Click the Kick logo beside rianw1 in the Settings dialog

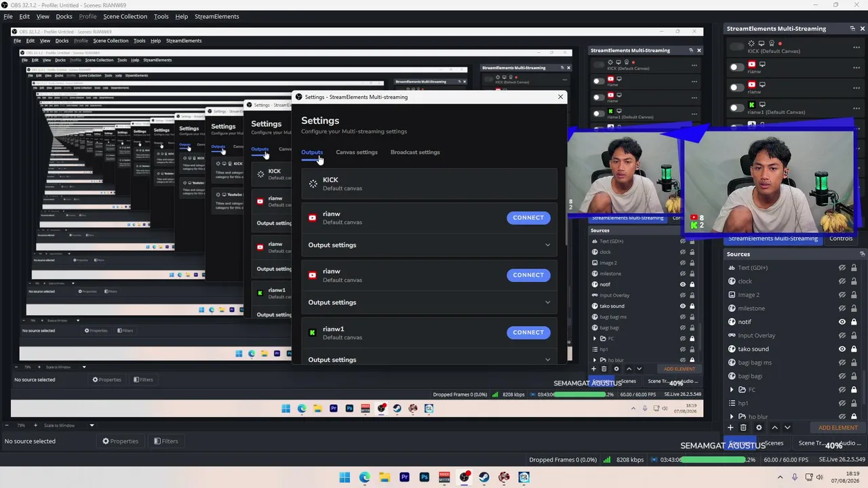pyautogui.click(x=312, y=332)
